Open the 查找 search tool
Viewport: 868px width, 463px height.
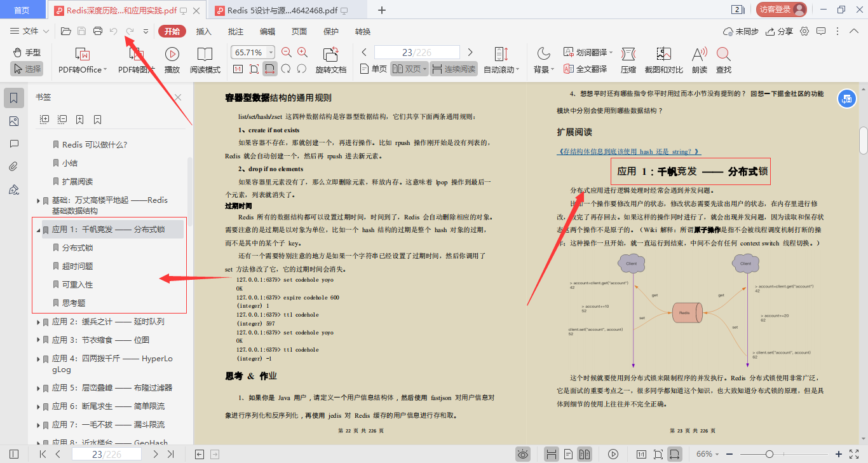coord(724,60)
